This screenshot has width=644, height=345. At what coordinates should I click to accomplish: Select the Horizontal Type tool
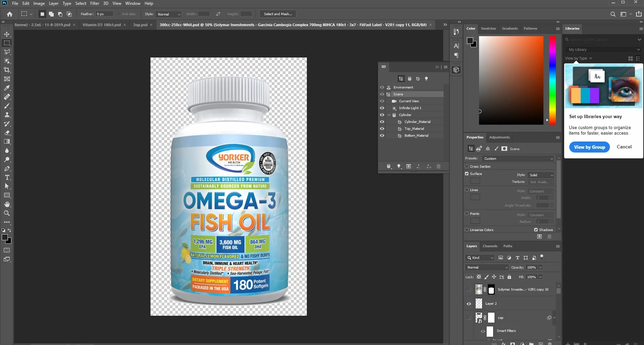tap(7, 177)
